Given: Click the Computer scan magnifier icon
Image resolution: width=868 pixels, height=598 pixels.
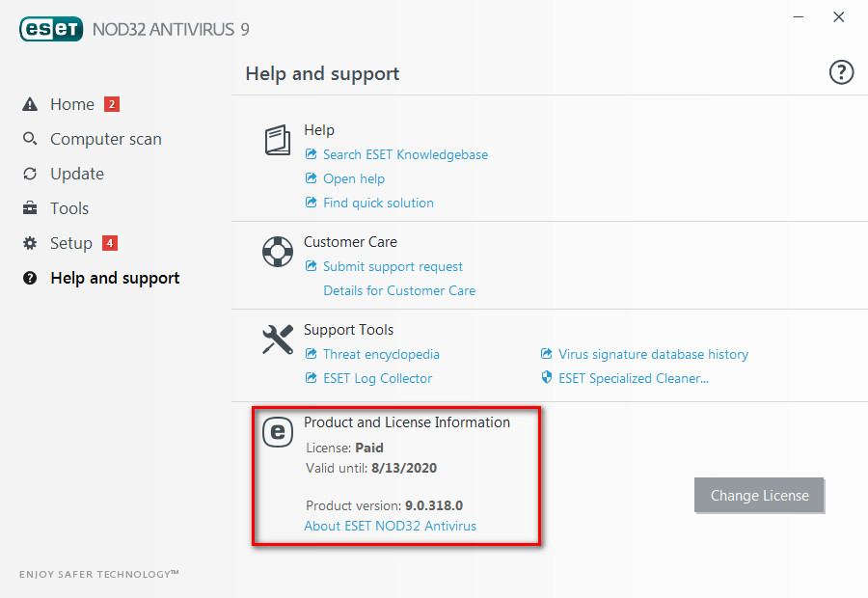Looking at the screenshot, I should 30,139.
